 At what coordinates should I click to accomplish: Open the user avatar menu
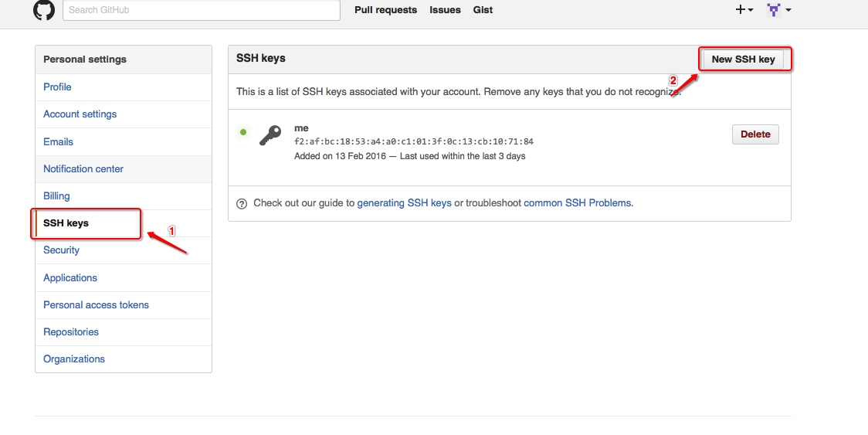[778, 9]
